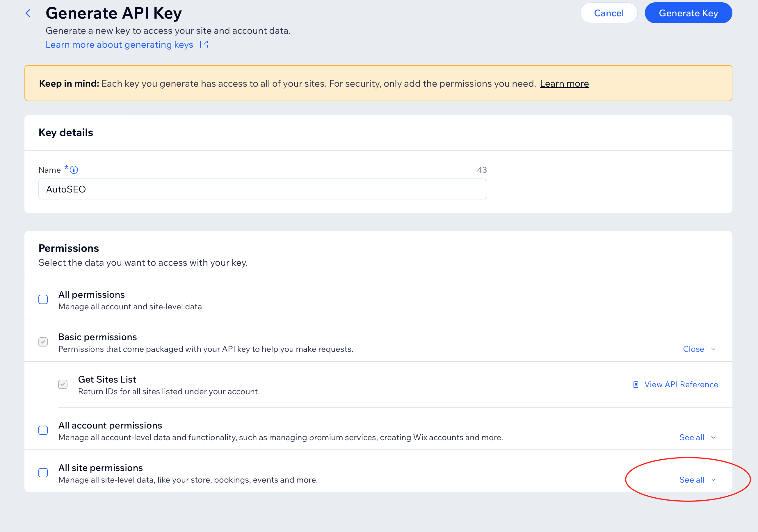Enable All site permissions
This screenshot has width=758, height=532.
point(43,473)
